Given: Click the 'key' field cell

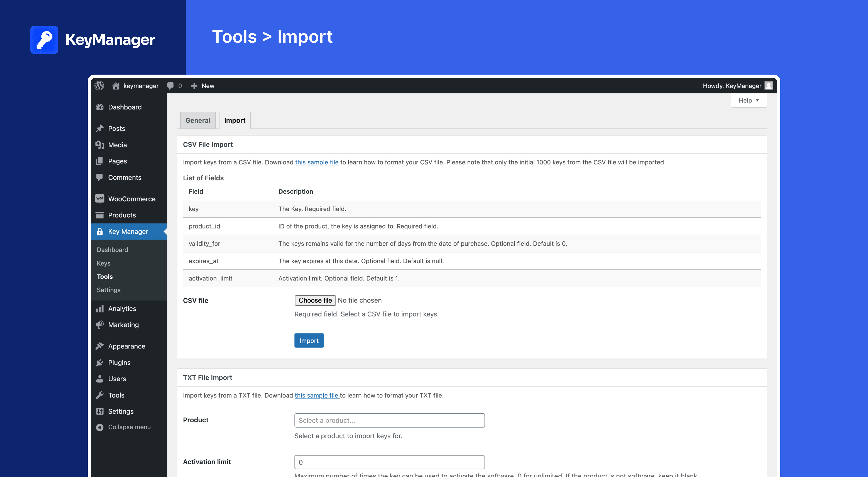Looking at the screenshot, I should click(193, 209).
